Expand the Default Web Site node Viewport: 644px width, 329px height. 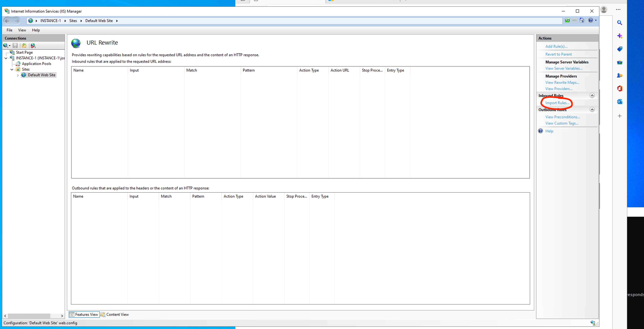(x=18, y=75)
